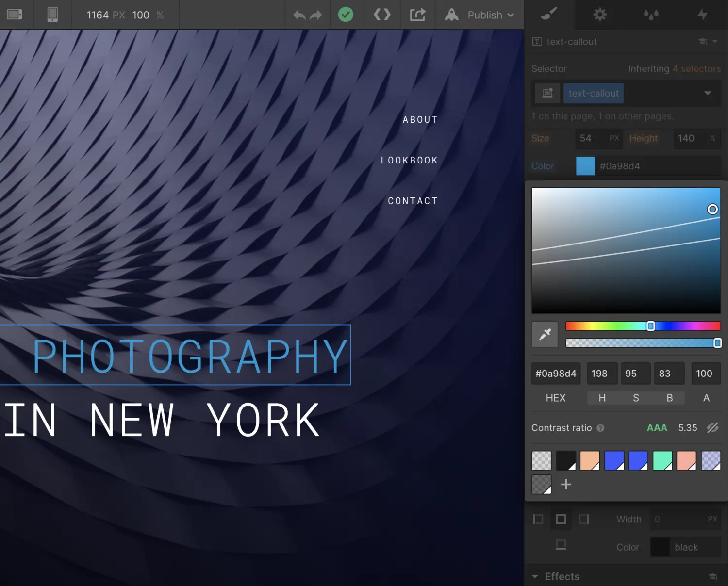Click the share export icon
728x586 pixels.
tap(417, 15)
